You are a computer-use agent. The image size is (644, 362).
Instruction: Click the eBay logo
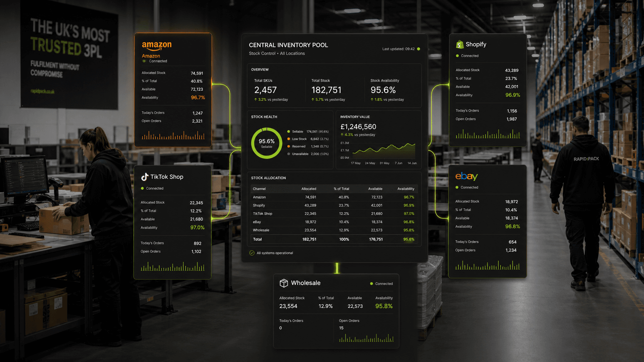[x=466, y=176]
